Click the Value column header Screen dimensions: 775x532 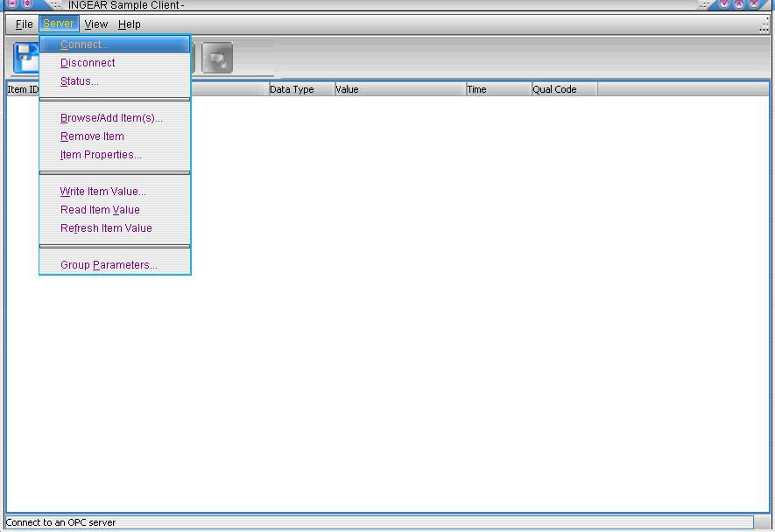pyautogui.click(x=400, y=89)
